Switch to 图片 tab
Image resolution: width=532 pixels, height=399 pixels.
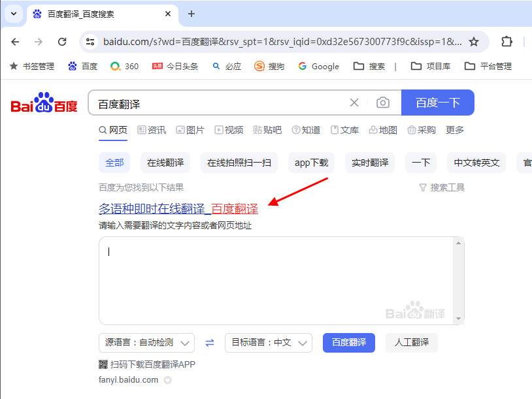click(190, 130)
